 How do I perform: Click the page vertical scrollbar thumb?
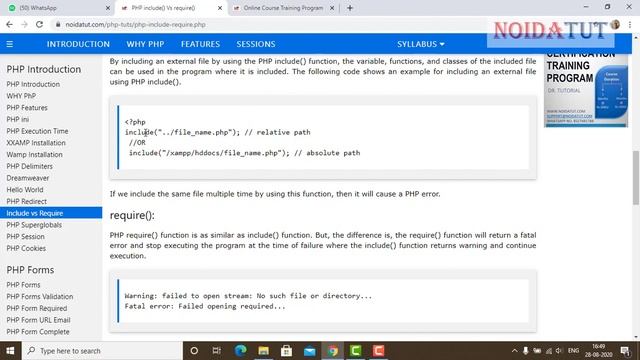636,178
